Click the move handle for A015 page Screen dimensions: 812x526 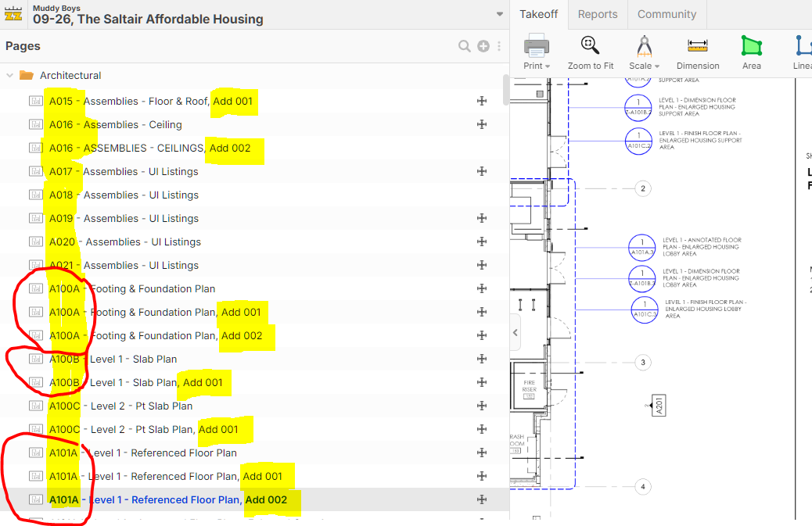(482, 101)
